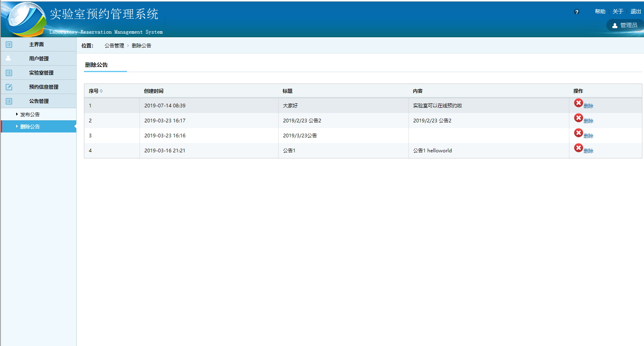Click 公告管理 in the breadcrumb path
644x346 pixels.
pos(114,46)
